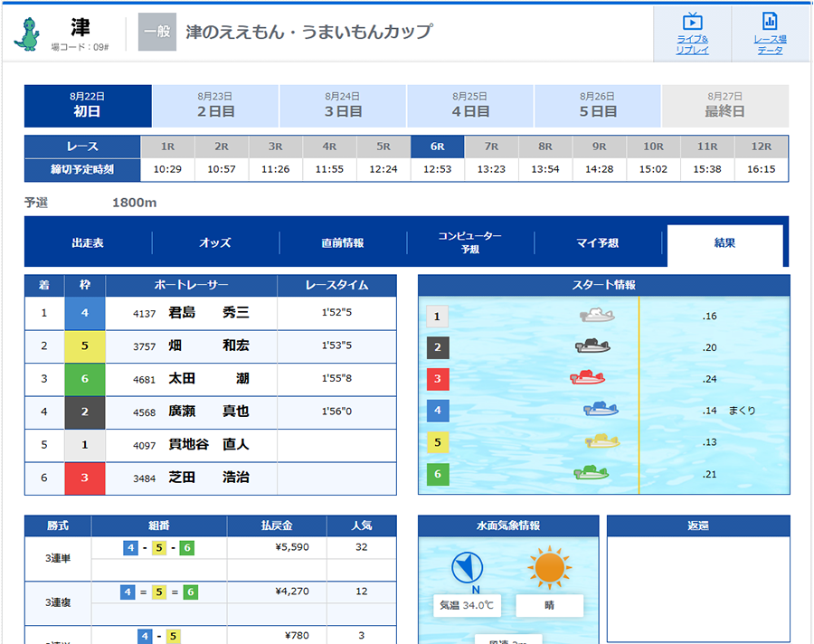This screenshot has width=814, height=644.
Task: Click blue frame 4 cell in results
Action: 85,313
